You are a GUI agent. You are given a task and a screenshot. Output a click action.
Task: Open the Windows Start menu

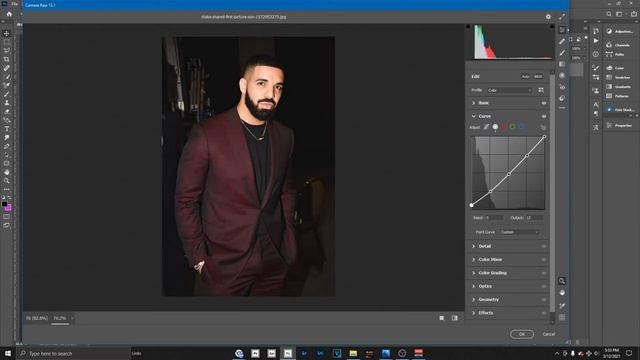point(8,353)
